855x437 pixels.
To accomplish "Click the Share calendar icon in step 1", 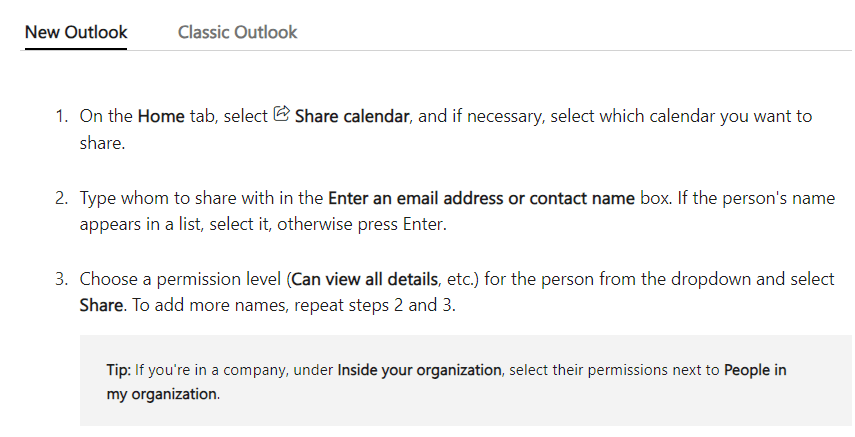I will point(281,115).
